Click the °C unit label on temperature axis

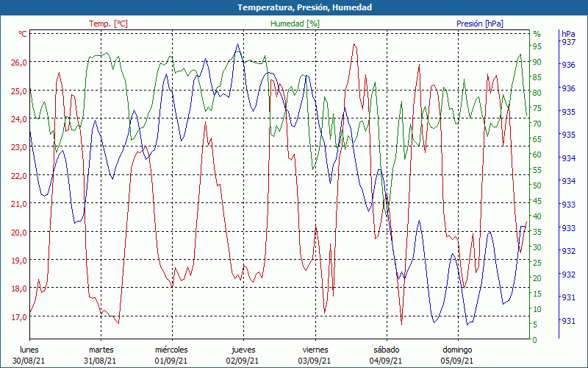[23, 34]
